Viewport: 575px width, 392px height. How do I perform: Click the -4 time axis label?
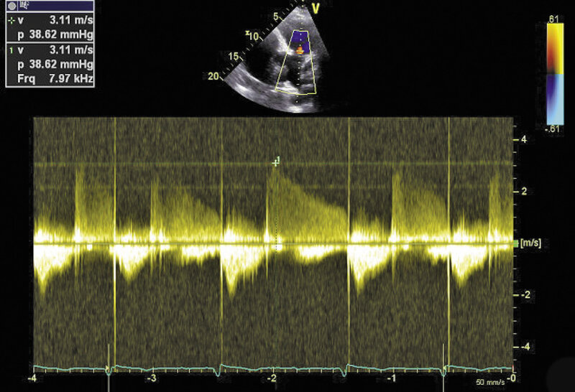click(33, 378)
